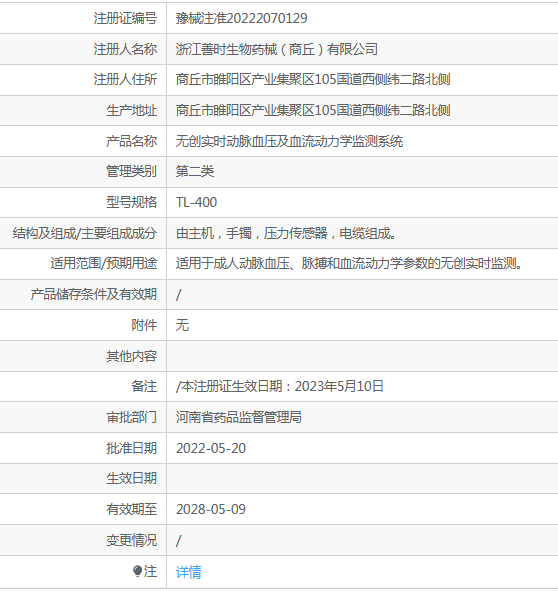Select product name 无创实时动脉血压及血流动力学监测系统
This screenshot has width=558, height=591.
pos(289,141)
